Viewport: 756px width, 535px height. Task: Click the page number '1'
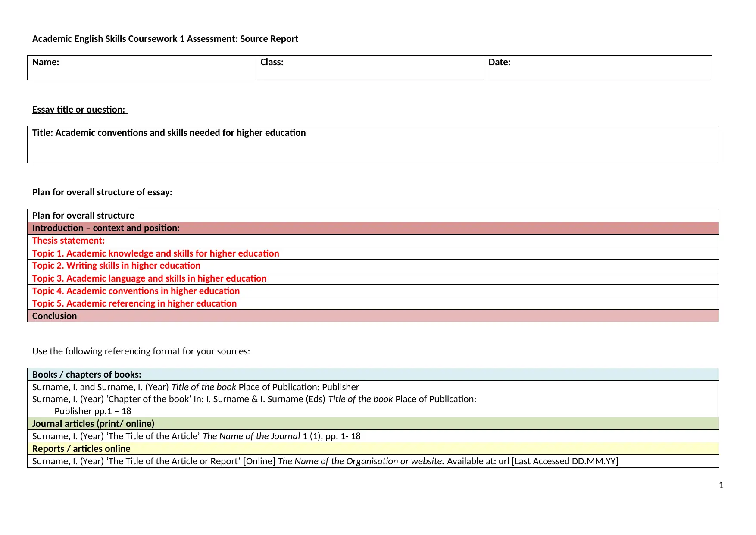click(721, 485)
